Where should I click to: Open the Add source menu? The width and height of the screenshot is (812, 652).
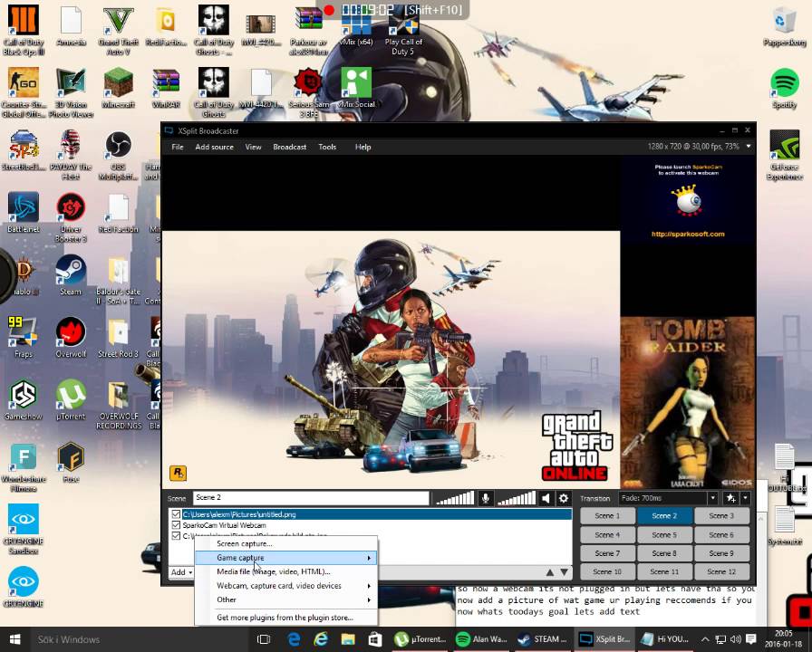point(215,147)
